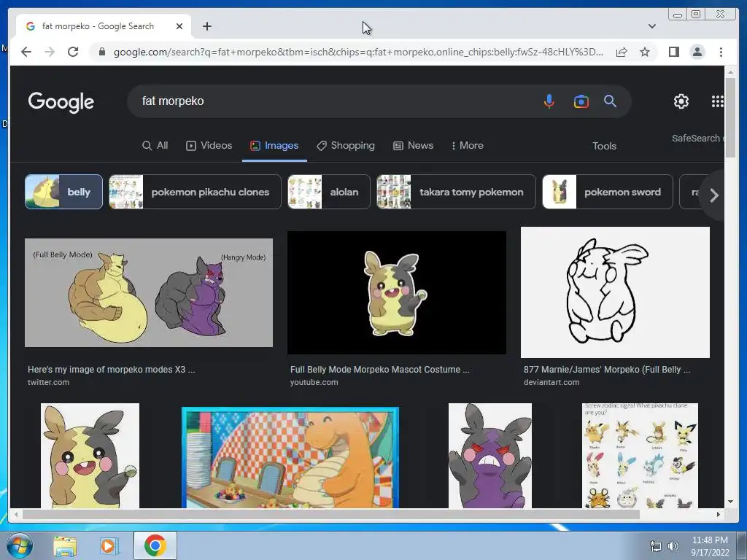Switch to the All results tab

click(x=155, y=146)
